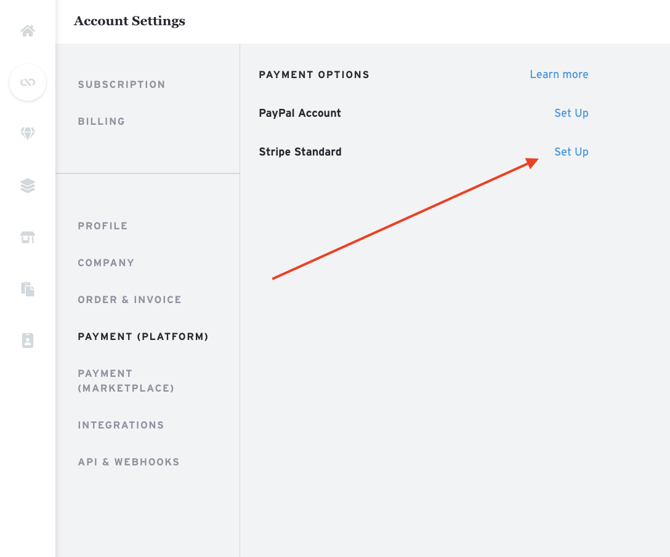Click Learn more link for payment options
670x557 pixels.
click(x=559, y=75)
